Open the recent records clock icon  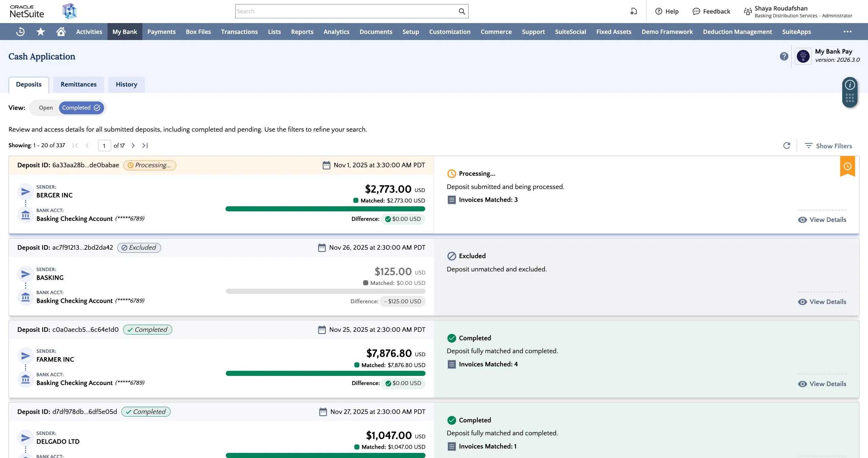pos(20,32)
